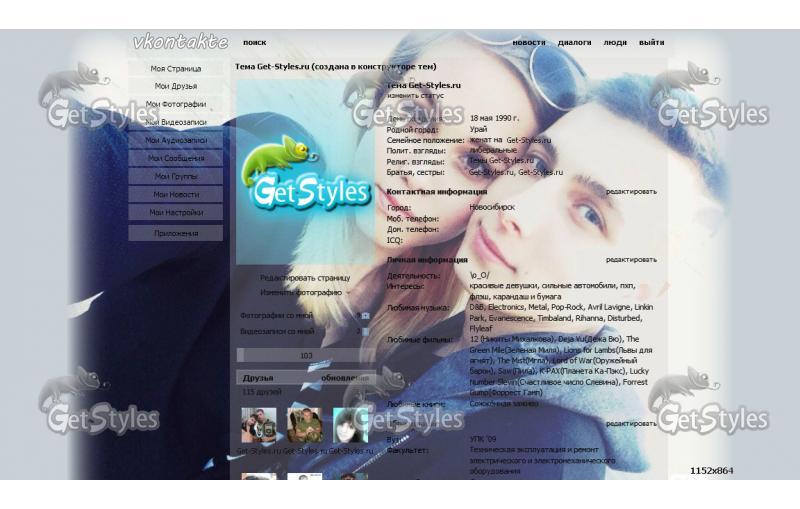Viewport: 800px width, 509px height.
Task: Click the 1152x864 resolution label
Action: [711, 471]
